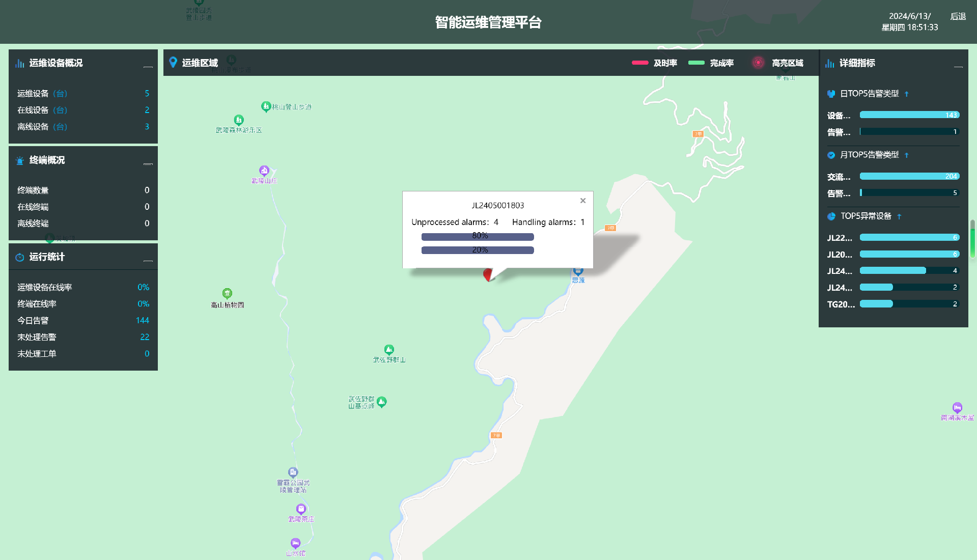Collapse the 终端概况 panel
Viewport: 977px width, 560px height.
tap(148, 163)
